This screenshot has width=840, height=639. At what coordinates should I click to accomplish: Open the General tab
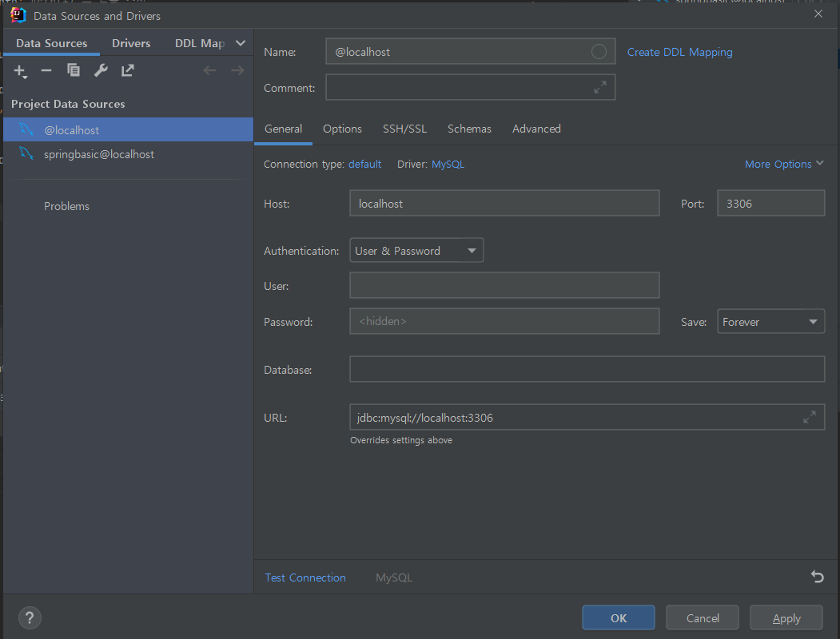(284, 129)
